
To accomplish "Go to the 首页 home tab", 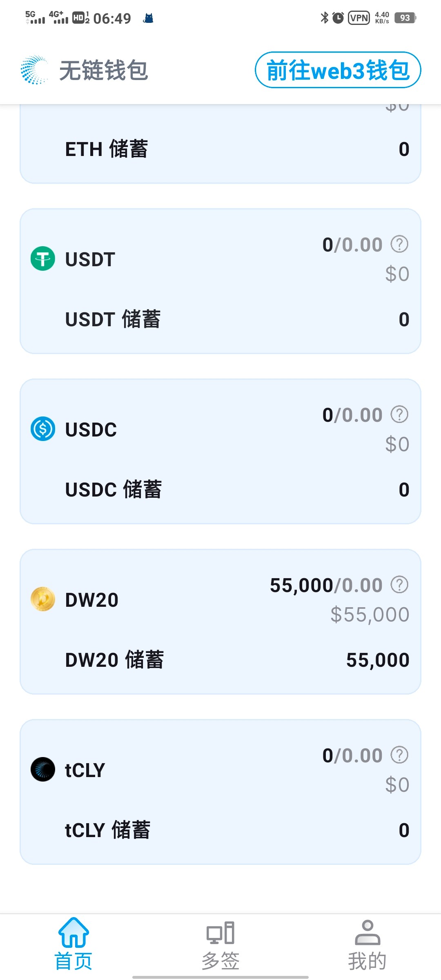I will pos(73,944).
